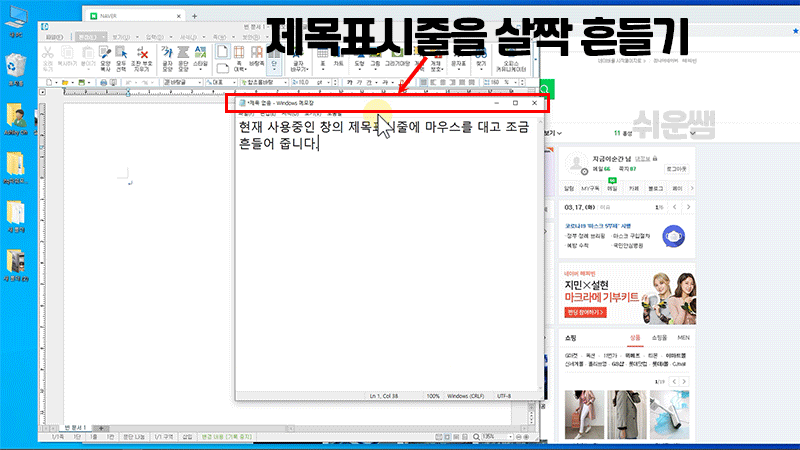
Task: Open the View (보기) menu in Hangul
Action: (x=121, y=37)
